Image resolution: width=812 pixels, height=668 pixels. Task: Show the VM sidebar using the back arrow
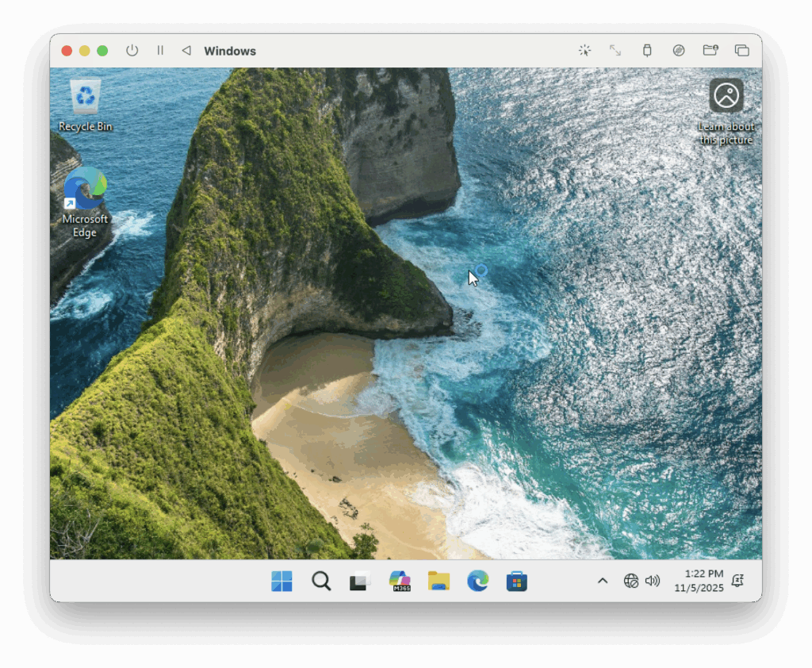(x=186, y=50)
